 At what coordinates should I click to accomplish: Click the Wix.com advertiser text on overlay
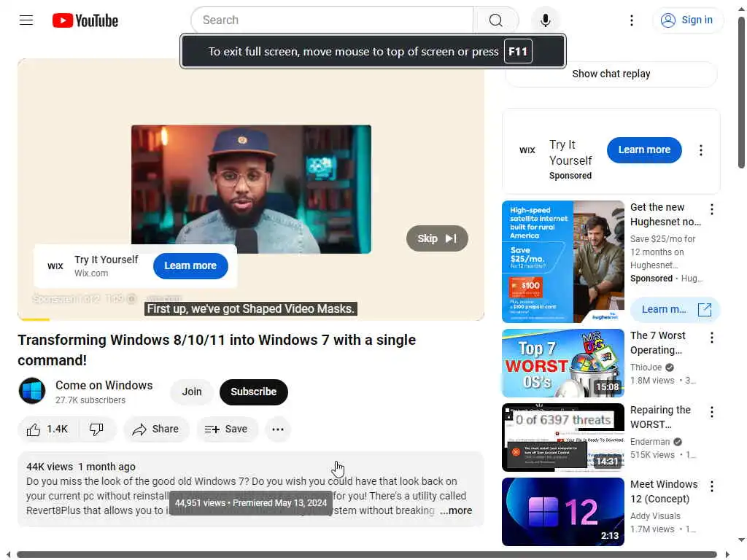91,273
